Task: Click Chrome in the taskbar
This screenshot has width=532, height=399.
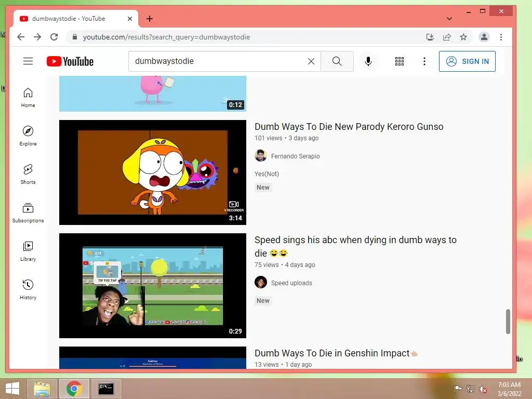Action: [74, 389]
